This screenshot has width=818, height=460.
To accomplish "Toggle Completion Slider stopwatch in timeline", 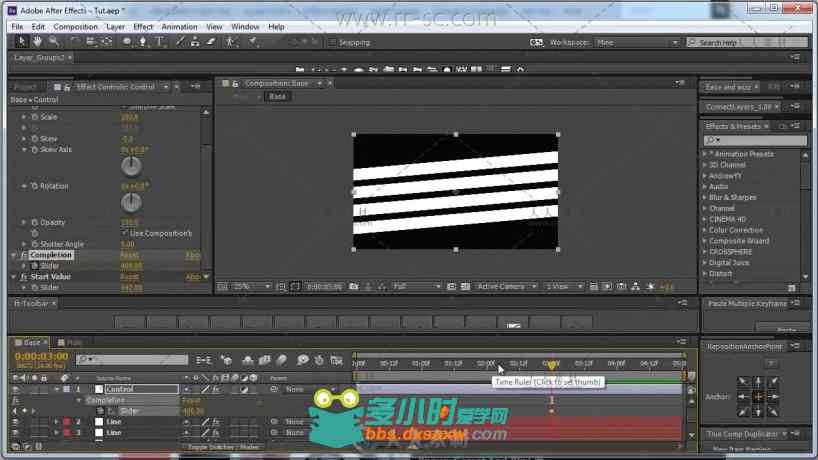I will point(101,411).
